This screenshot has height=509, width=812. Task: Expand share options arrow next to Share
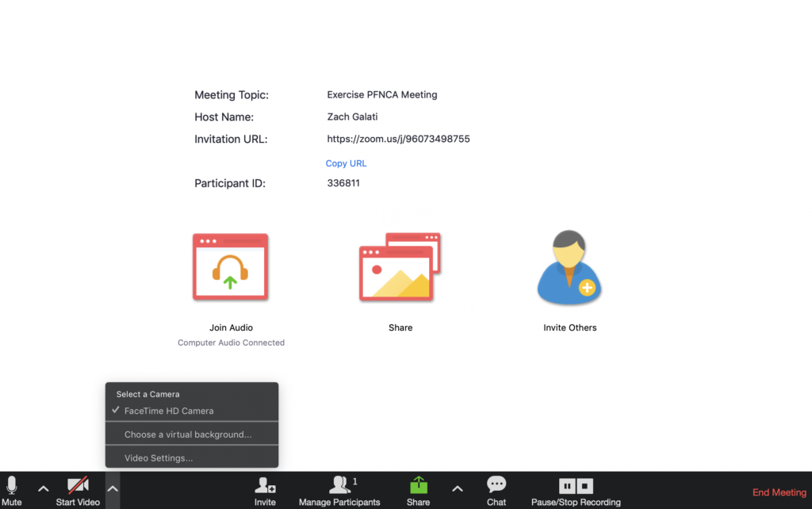(x=458, y=489)
